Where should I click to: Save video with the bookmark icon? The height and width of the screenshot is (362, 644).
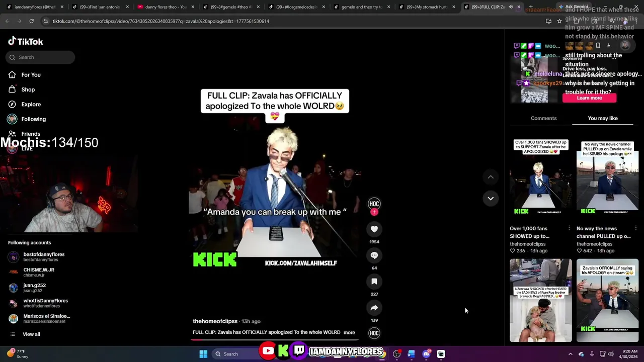tap(374, 282)
